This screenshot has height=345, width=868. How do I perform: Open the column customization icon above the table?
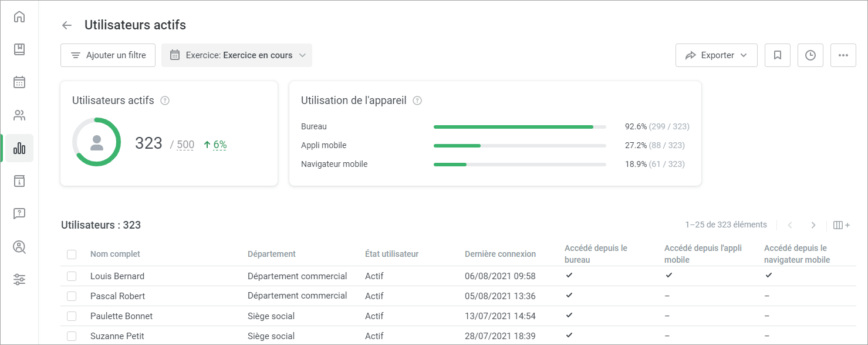(841, 225)
